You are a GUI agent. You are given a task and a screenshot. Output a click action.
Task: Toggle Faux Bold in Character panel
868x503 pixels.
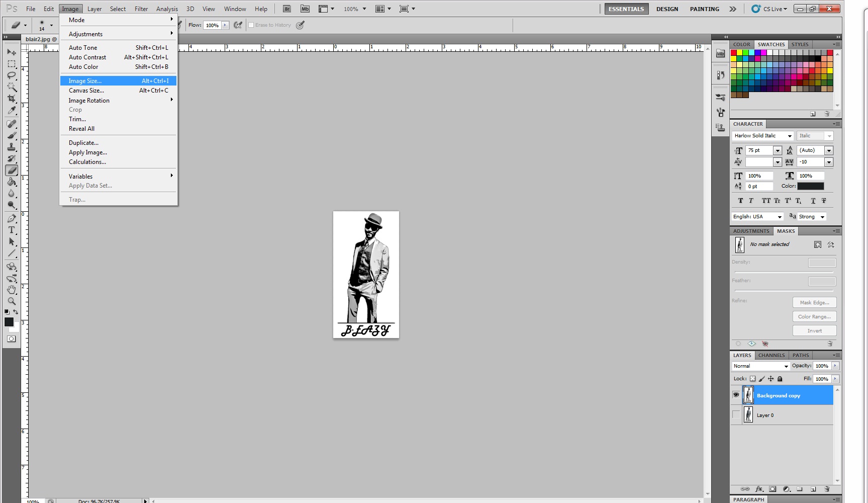pos(740,201)
